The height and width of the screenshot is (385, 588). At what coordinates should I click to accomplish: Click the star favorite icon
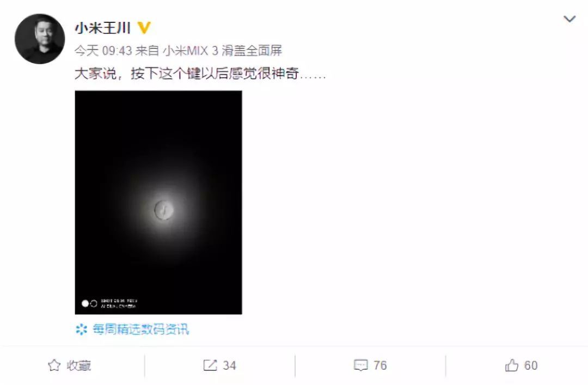tap(54, 365)
